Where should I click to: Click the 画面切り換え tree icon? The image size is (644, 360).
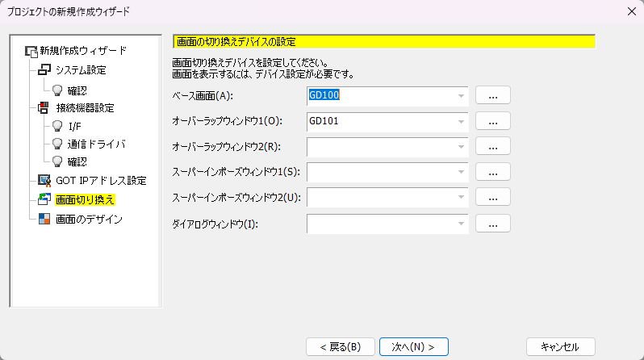pos(44,199)
